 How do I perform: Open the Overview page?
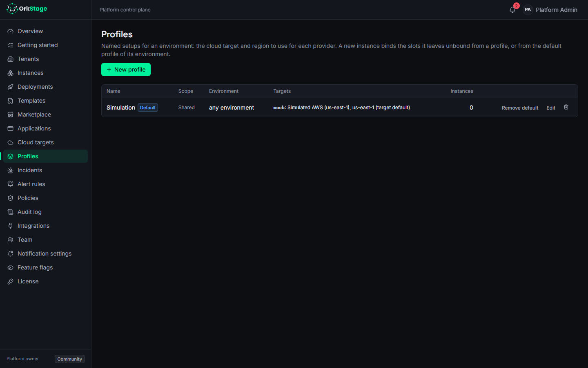[x=45, y=31]
